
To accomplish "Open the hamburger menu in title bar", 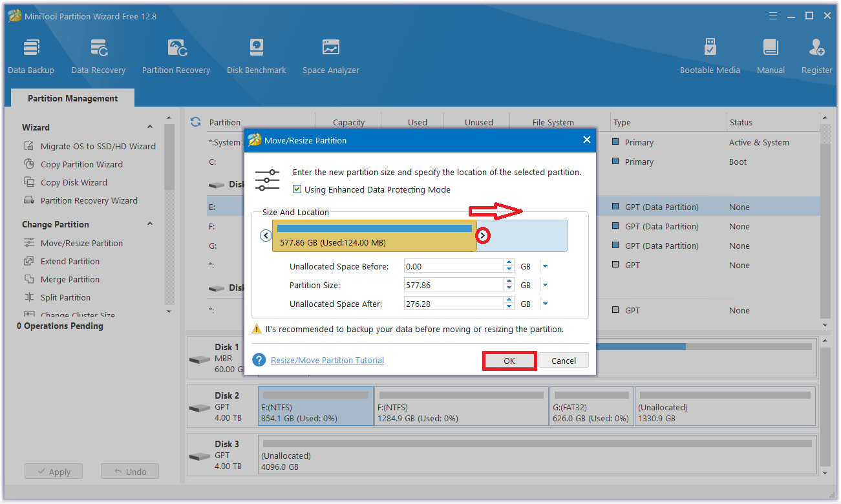I will click(774, 16).
